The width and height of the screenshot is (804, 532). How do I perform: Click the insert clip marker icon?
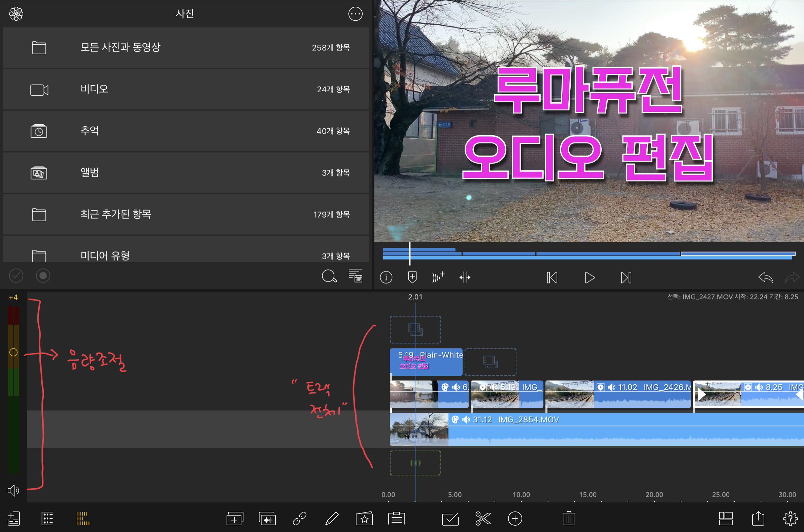point(412,277)
